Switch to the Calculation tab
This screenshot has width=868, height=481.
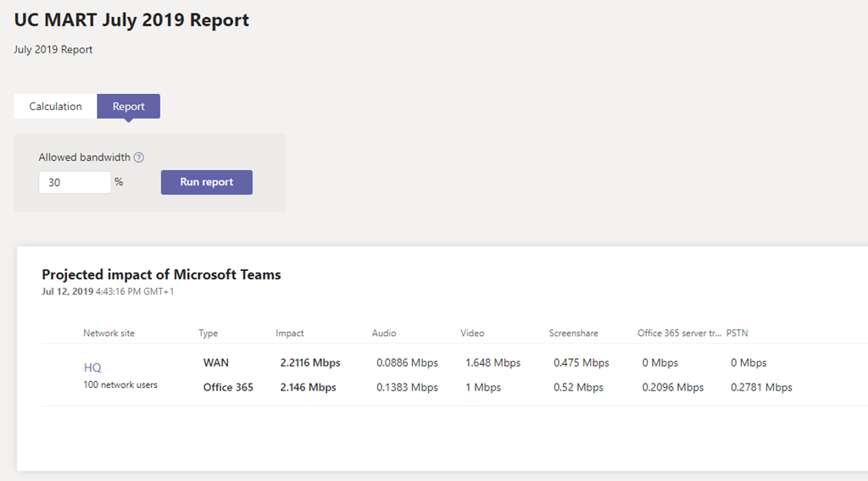[x=56, y=107]
